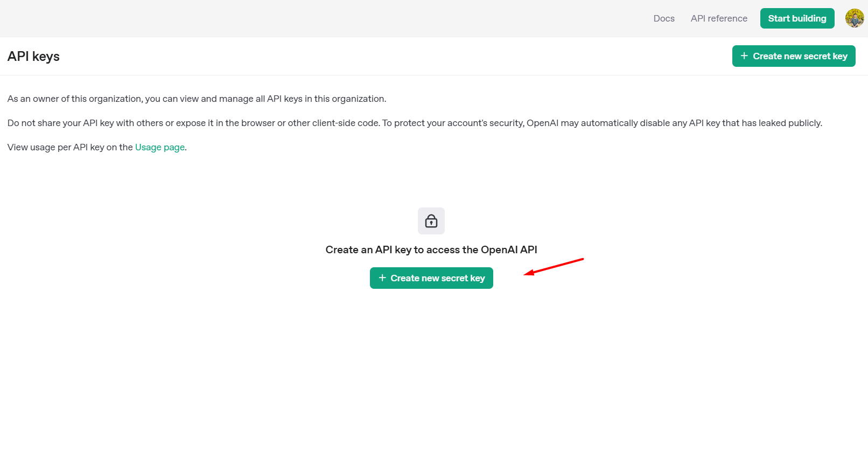
Task: Click empty gray top bar left of Docs
Action: [323, 18]
